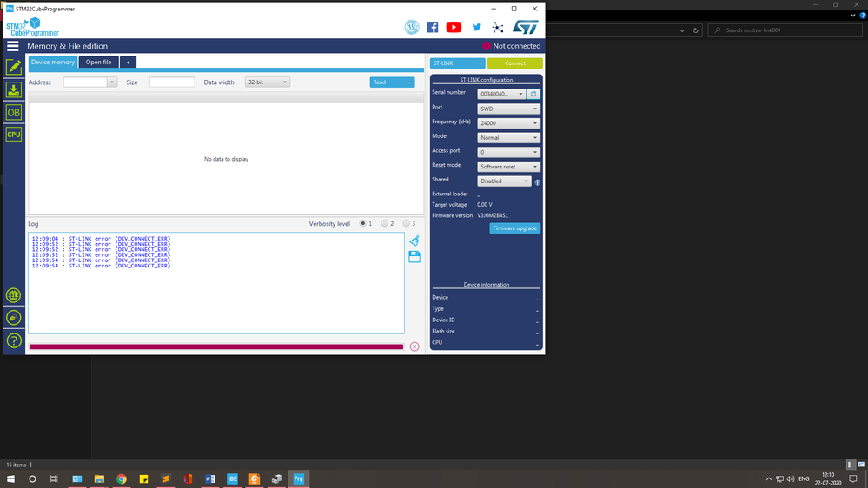Open the CPU panel icon
The height and width of the screenshot is (488, 868).
[13, 135]
